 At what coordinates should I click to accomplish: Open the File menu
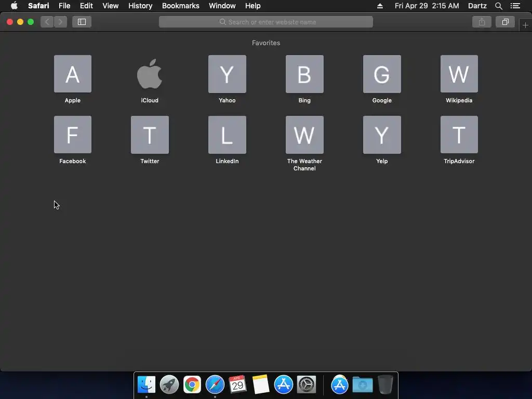(x=64, y=6)
